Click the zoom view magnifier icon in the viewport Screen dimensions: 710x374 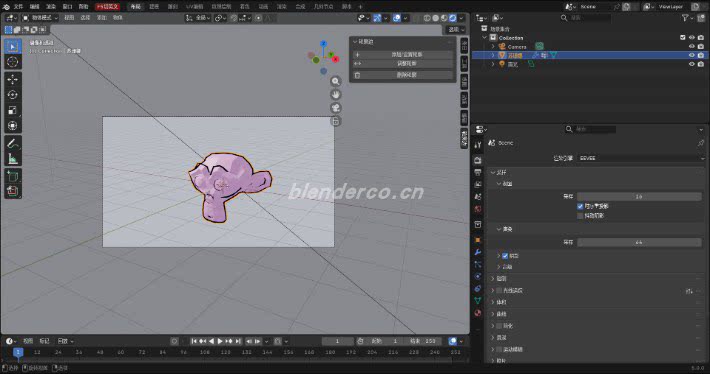[x=336, y=81]
